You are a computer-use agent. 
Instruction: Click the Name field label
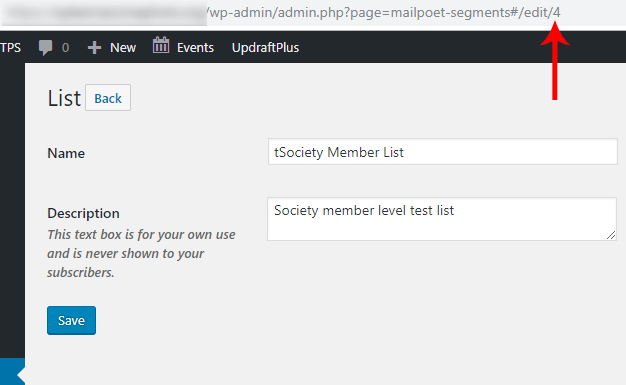click(66, 153)
